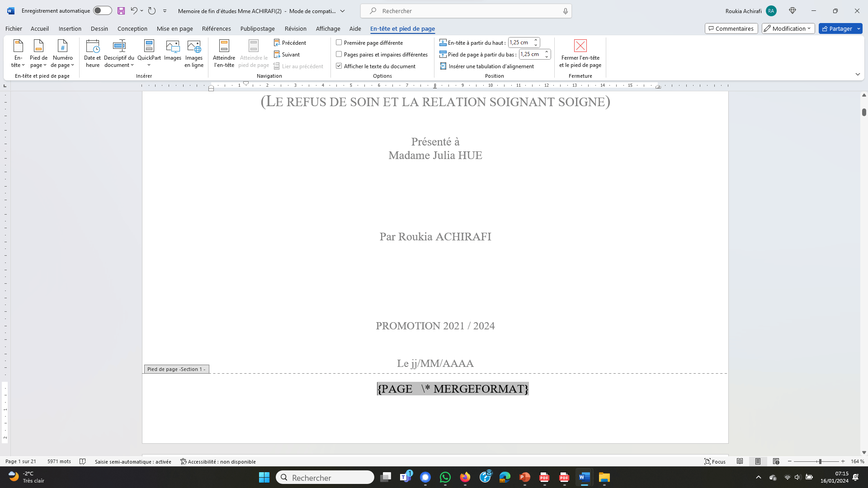Image resolution: width=868 pixels, height=488 pixels.
Task: Insert Images en ligne
Action: pos(193,53)
